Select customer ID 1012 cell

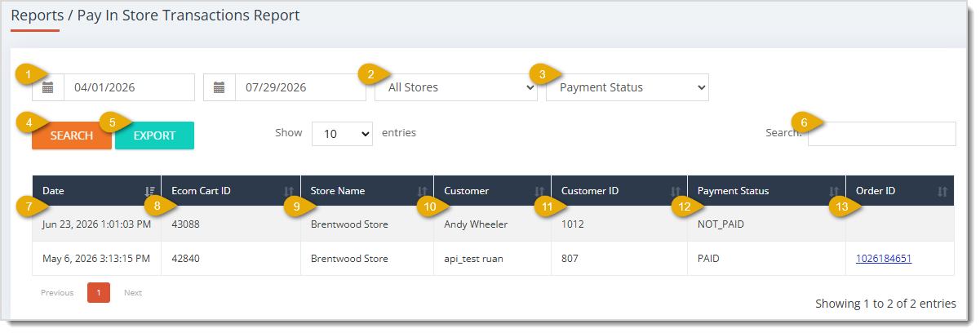(x=619, y=224)
